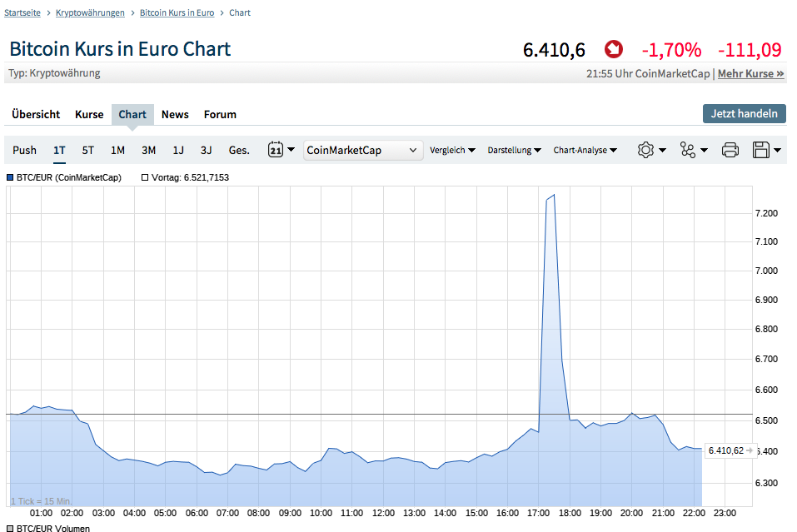797x532 pixels.
Task: Select the Push timeframe
Action: coord(24,151)
